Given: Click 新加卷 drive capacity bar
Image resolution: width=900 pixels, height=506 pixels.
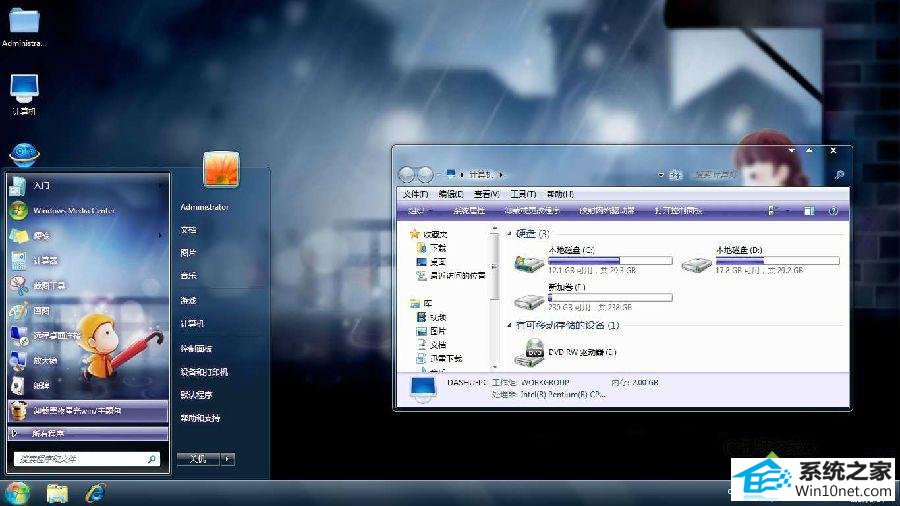Looking at the screenshot, I should (x=610, y=298).
